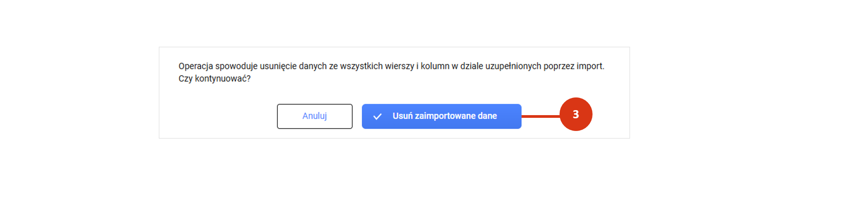Screen dimensions: 868x218
Task: Click the word 'usunięcie' in the message
Action: pos(278,66)
